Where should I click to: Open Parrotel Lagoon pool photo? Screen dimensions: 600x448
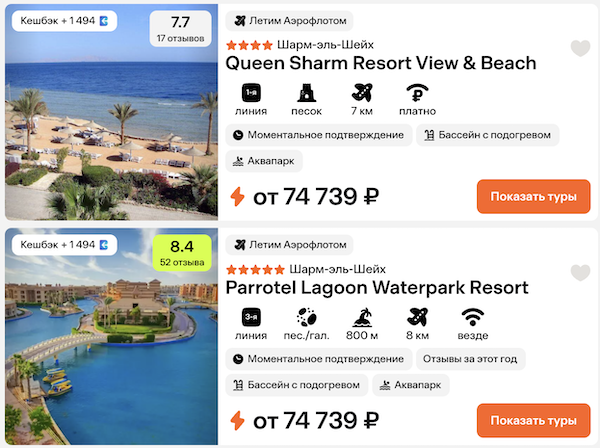110,350
